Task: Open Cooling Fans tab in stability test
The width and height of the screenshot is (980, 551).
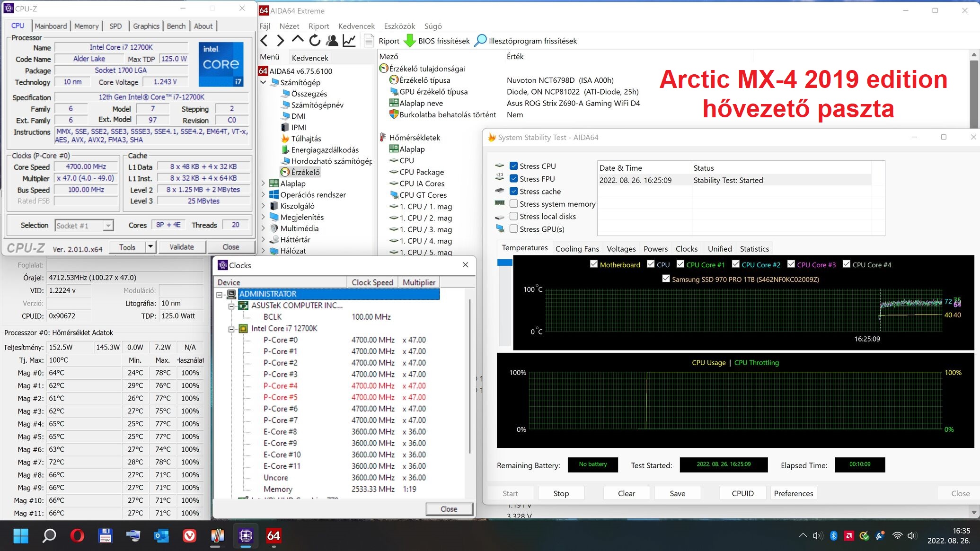Action: (x=577, y=249)
